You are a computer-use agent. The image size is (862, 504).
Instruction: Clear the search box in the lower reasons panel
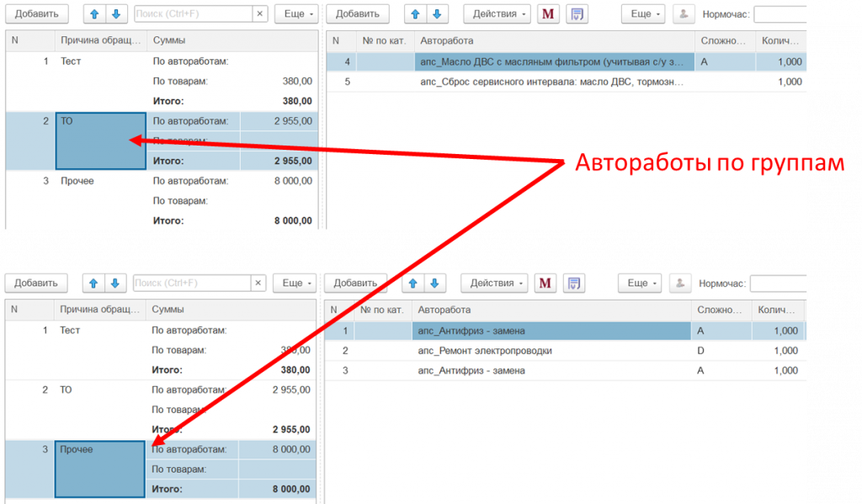click(258, 283)
